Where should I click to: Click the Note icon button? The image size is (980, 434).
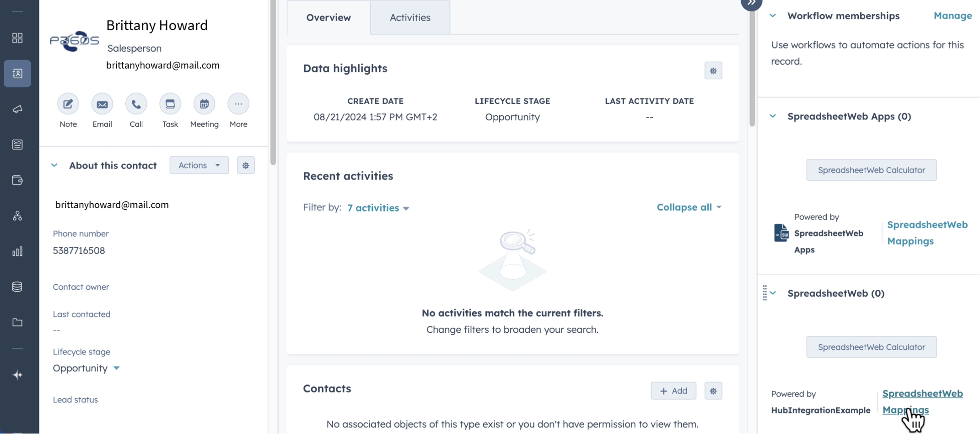pos(68,104)
